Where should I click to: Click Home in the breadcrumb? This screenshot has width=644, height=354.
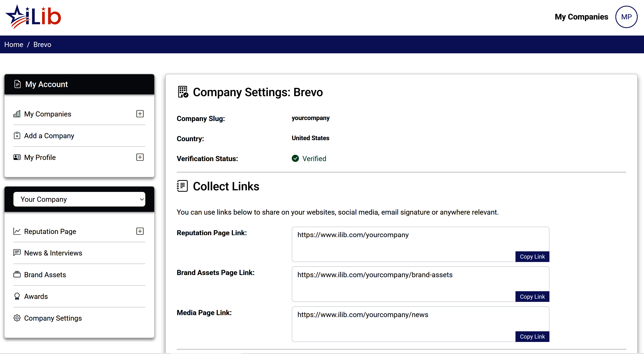(14, 44)
